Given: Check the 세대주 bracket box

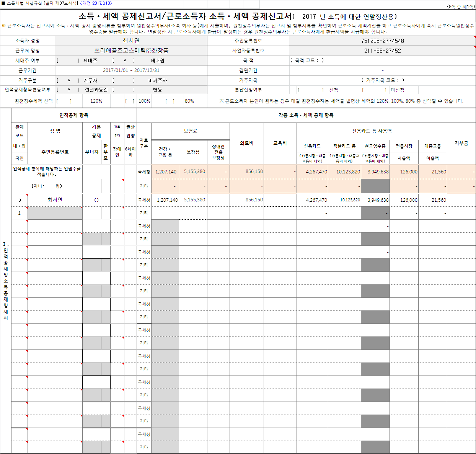Looking at the screenshot, I should click(68, 60).
